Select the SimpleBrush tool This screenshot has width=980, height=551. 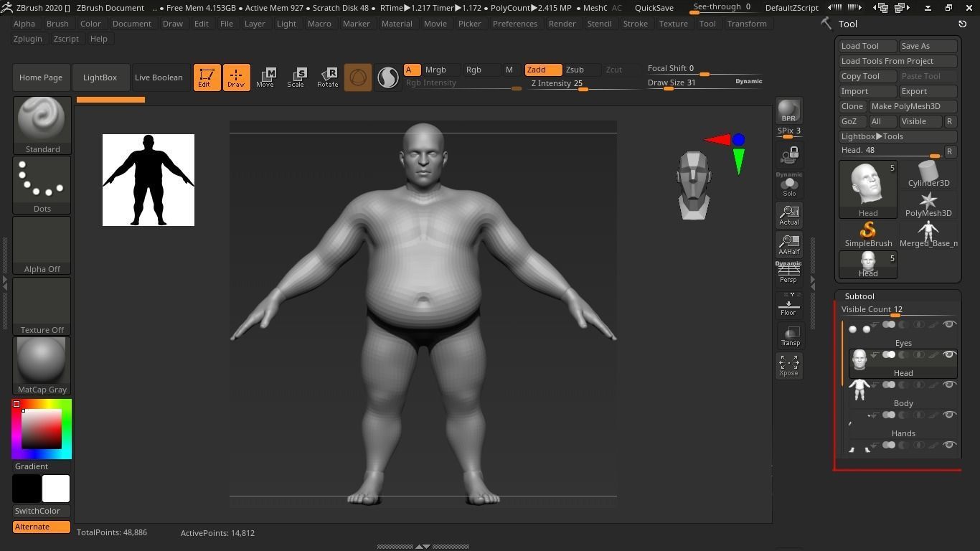pyautogui.click(x=868, y=234)
